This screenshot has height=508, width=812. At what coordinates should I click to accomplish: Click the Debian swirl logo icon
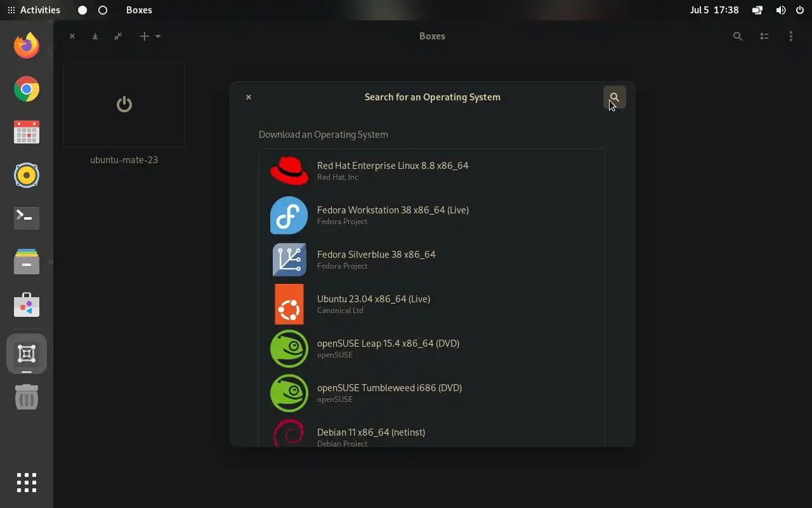(x=289, y=433)
